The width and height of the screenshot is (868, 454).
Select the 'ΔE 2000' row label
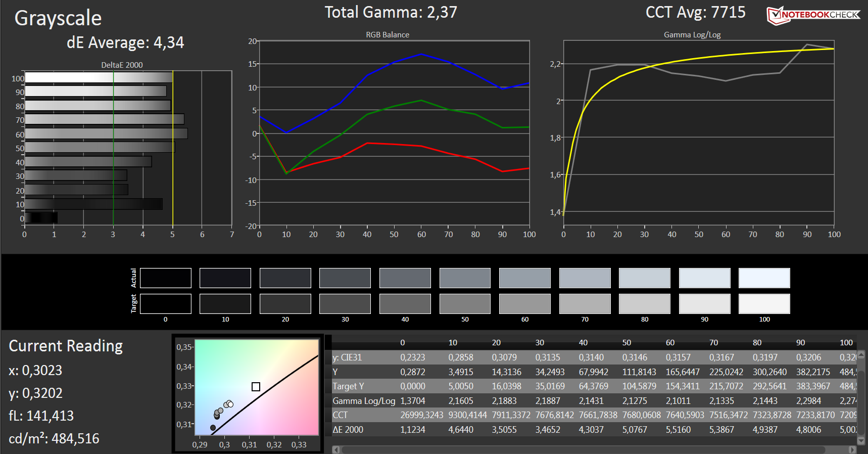point(348,430)
